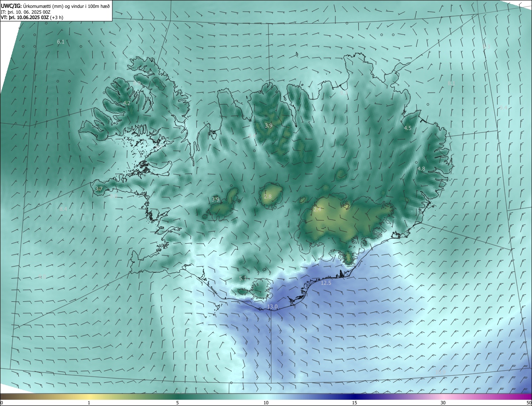532x406 pixels.
Task: Select the 'IT: þri. 10. 06. 2025 00Z' line
Action: pos(26,12)
